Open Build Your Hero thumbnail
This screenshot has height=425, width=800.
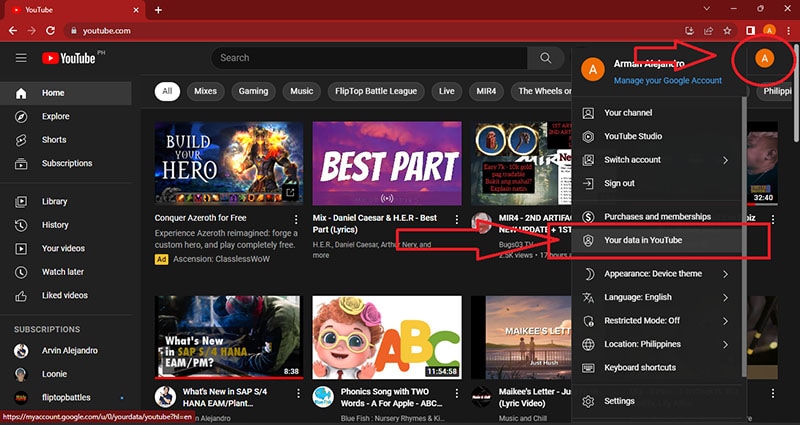[229, 163]
